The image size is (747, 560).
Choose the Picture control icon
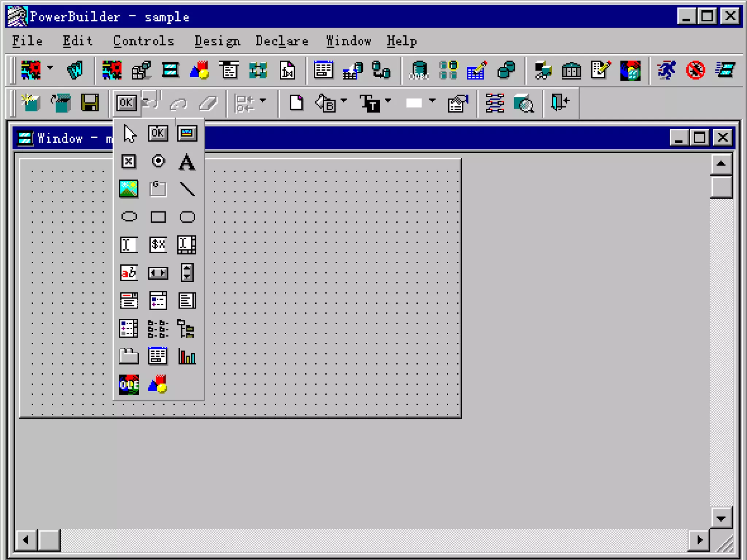128,189
